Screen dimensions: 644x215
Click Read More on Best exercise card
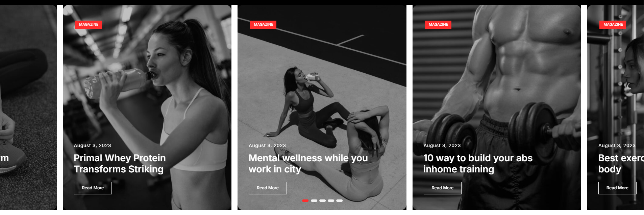click(x=617, y=188)
